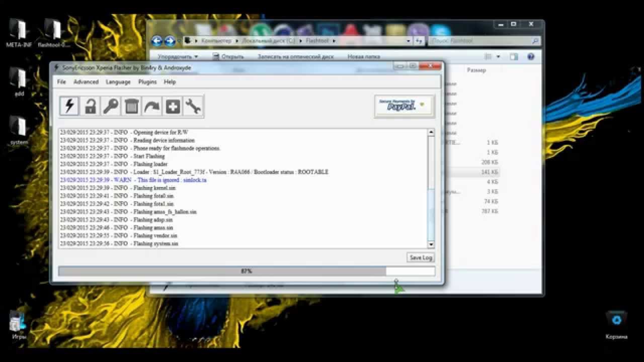The image size is (644, 362).
Task: Click the 'Flashing vendor.sin' log line
Action: click(119, 236)
